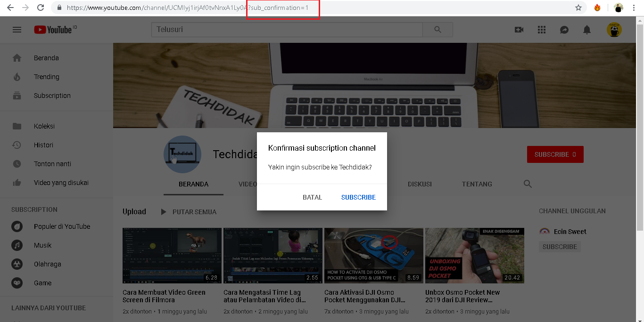Open the YouTube apps grid icon

pyautogui.click(x=542, y=29)
